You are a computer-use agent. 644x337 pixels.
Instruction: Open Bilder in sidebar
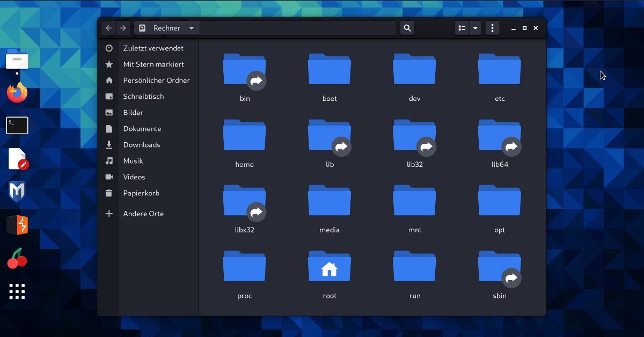pos(133,113)
